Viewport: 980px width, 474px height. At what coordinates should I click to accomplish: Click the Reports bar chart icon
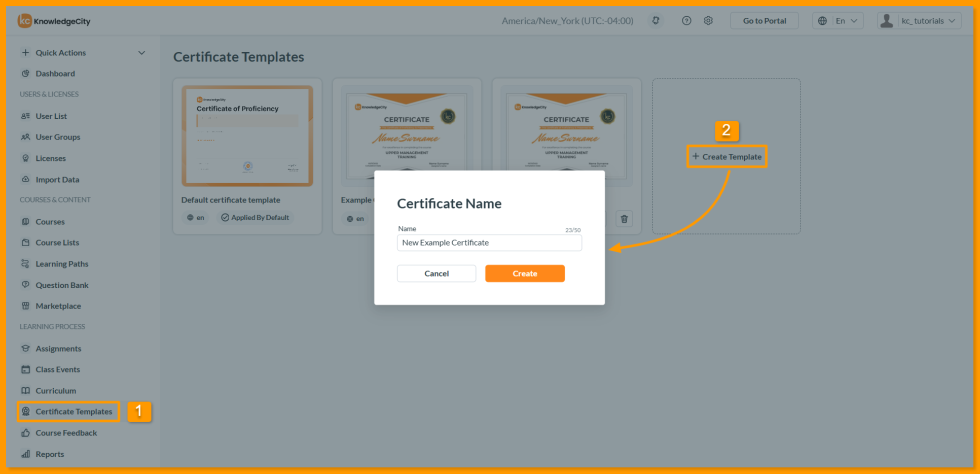point(25,454)
